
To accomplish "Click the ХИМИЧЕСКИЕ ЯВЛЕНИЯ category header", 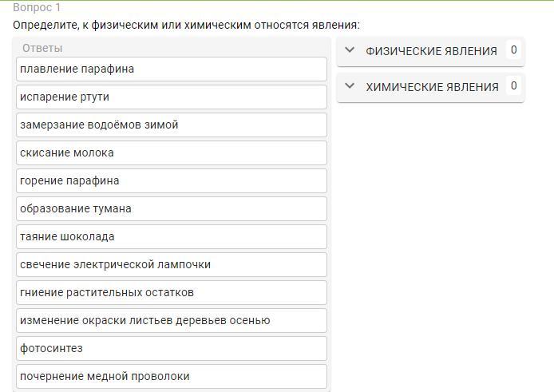I will 432,87.
